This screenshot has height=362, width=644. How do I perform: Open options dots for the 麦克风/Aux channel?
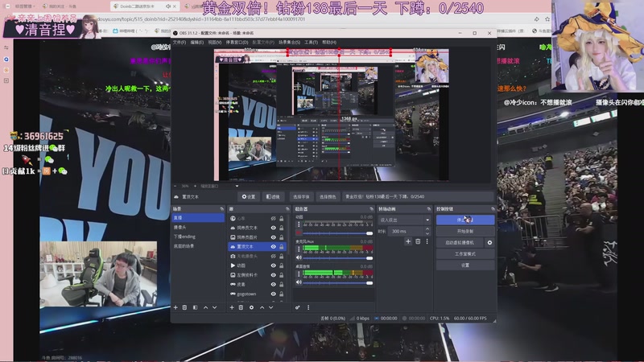click(x=299, y=249)
